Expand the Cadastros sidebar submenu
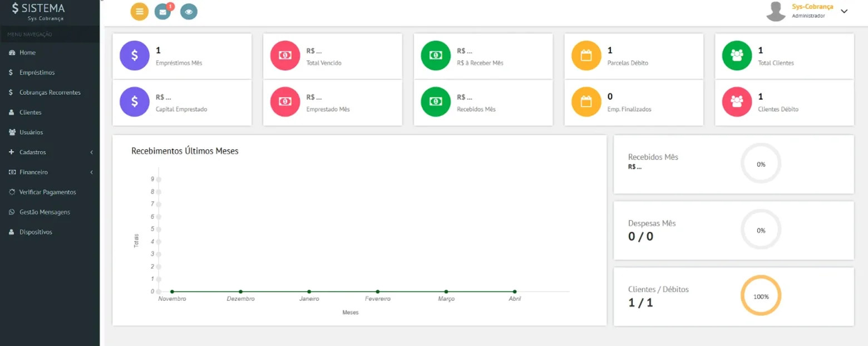This screenshot has height=346, width=868. [x=50, y=152]
